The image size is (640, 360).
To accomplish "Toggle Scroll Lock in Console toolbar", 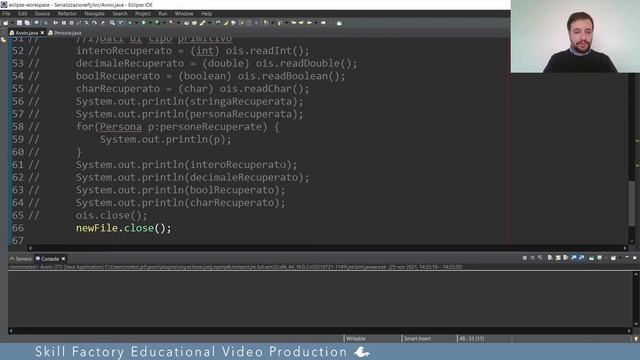I will point(558,258).
